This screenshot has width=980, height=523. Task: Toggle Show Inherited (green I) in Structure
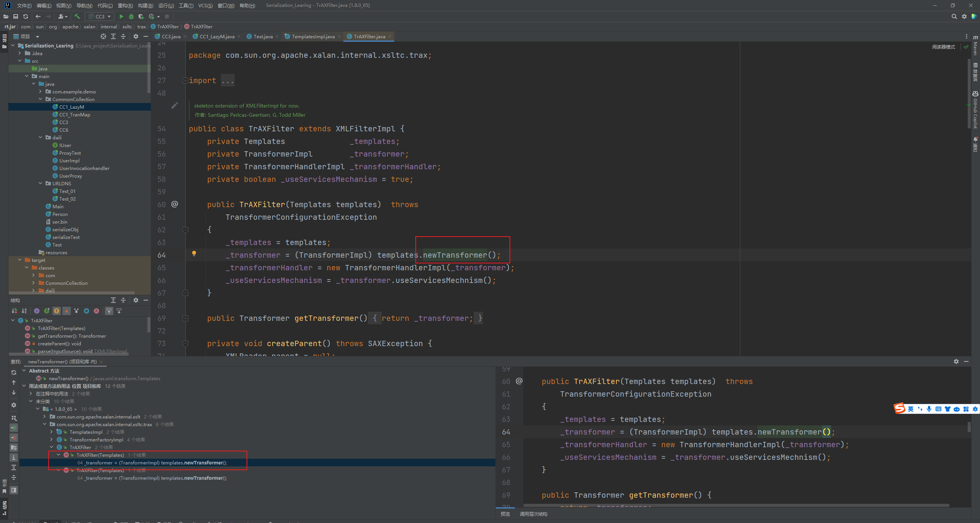(x=47, y=311)
